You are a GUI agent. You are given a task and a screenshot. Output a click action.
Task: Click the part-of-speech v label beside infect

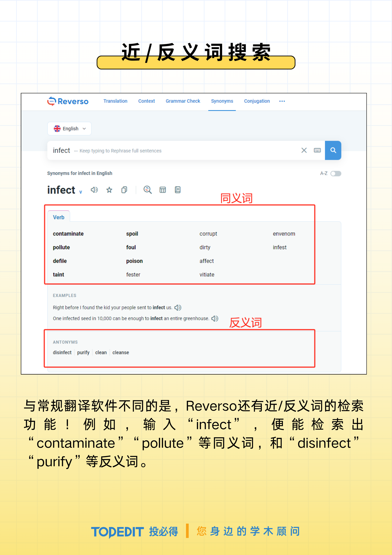coord(81,192)
